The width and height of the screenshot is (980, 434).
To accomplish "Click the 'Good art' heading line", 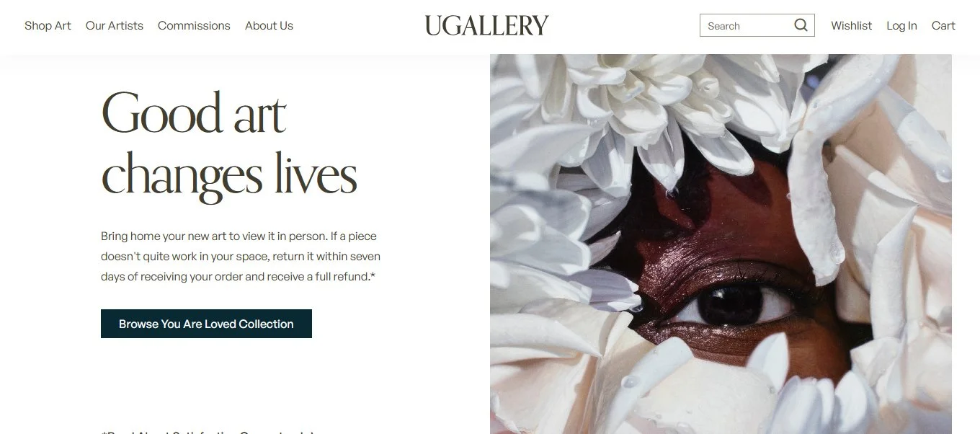I will click(194, 113).
